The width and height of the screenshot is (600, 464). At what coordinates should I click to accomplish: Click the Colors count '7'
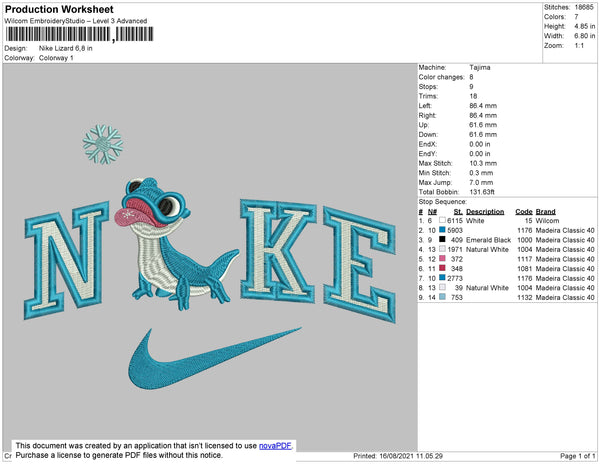coord(576,17)
